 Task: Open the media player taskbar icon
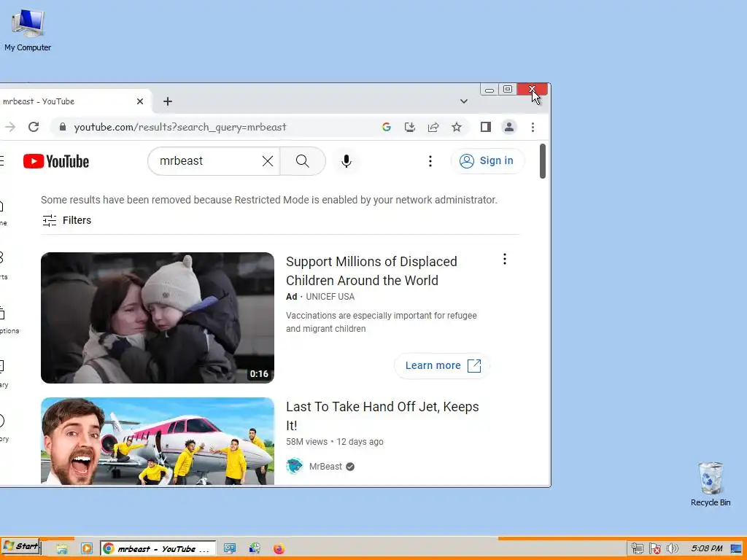[x=87, y=548]
